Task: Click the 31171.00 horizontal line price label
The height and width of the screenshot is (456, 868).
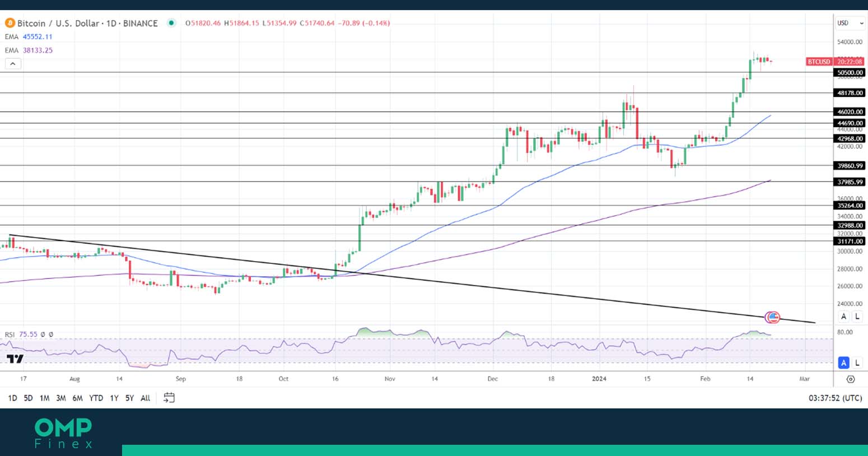Action: point(850,241)
